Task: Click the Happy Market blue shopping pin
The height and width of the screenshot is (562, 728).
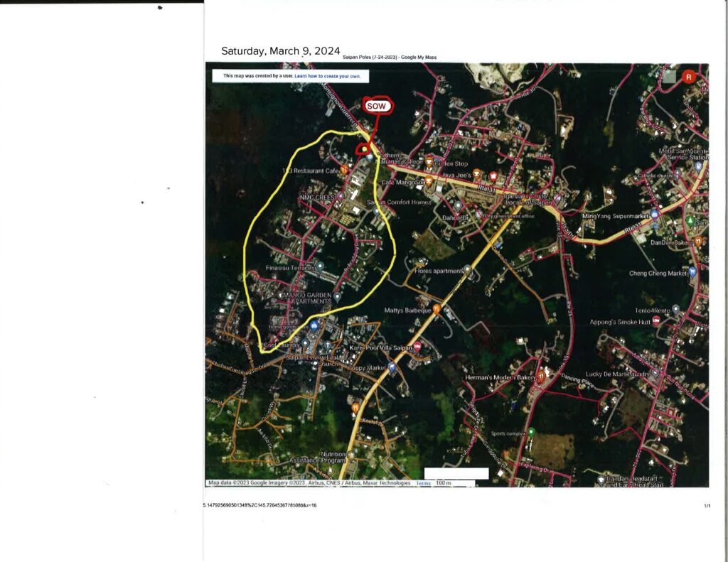Action: pyautogui.click(x=391, y=367)
